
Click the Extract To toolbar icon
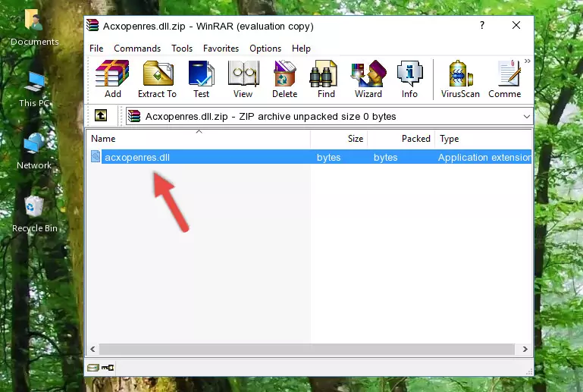click(157, 79)
